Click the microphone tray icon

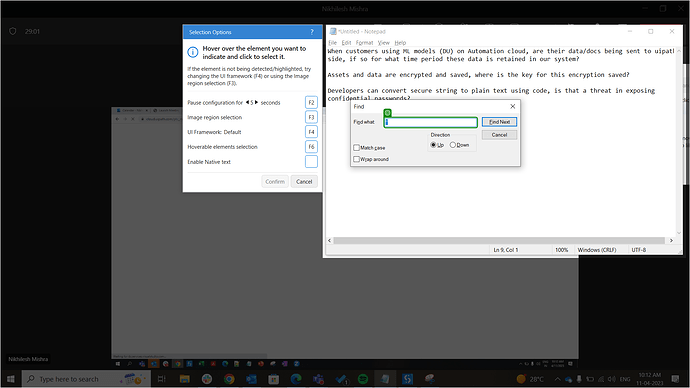click(579, 379)
